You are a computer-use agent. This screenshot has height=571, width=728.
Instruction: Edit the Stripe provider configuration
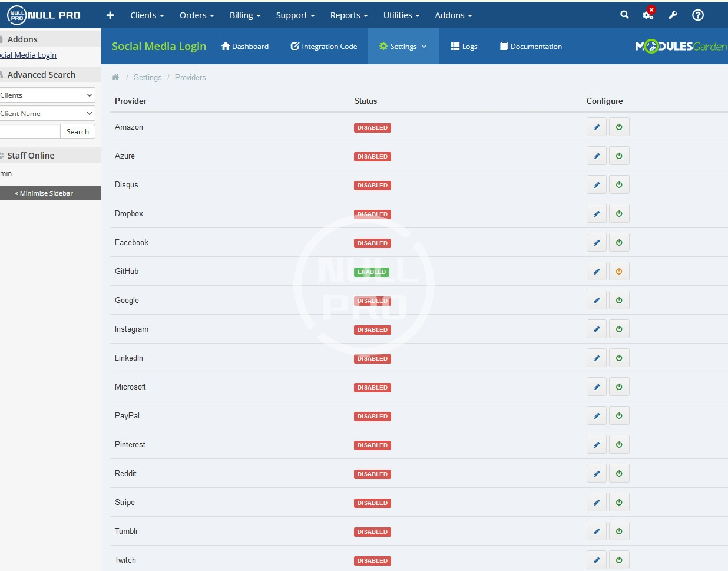[x=597, y=503]
